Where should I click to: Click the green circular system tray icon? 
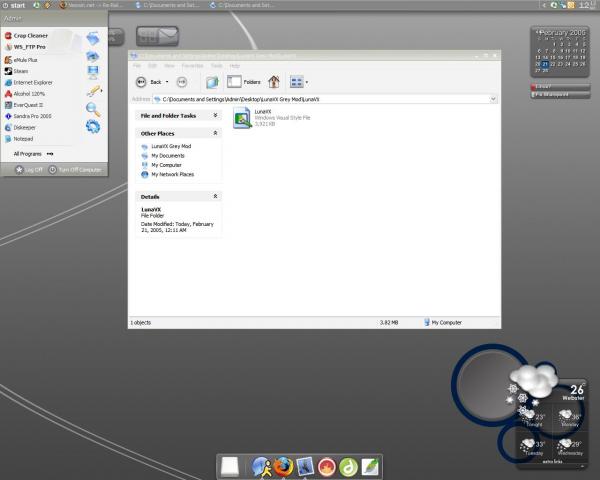554,5
